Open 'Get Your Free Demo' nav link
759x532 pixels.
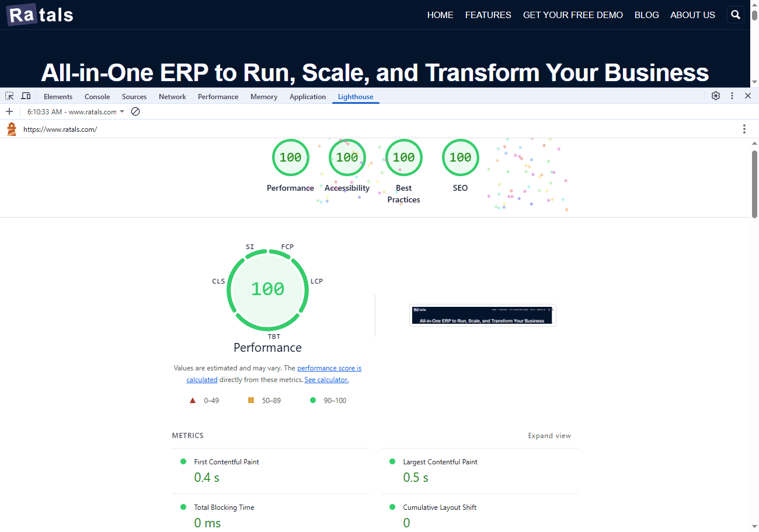[x=573, y=15]
